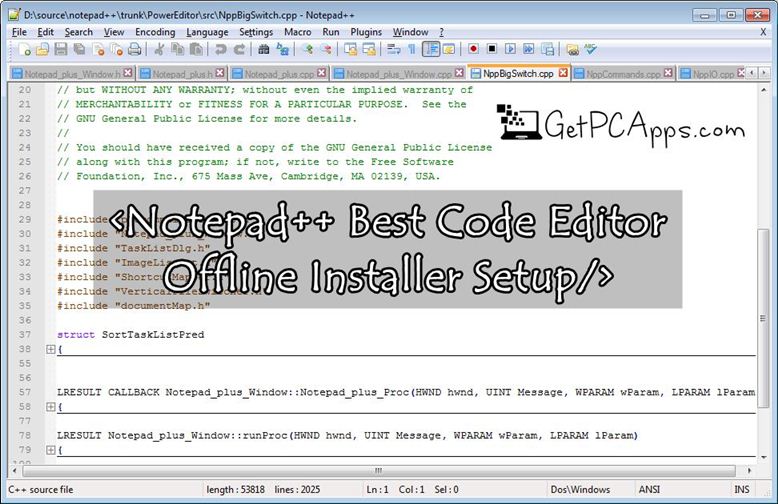
Task: Save the current file using Save icon
Action: point(61,49)
